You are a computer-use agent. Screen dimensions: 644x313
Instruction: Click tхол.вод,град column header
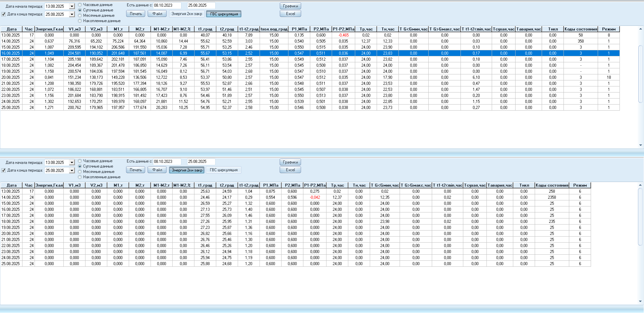274,29
